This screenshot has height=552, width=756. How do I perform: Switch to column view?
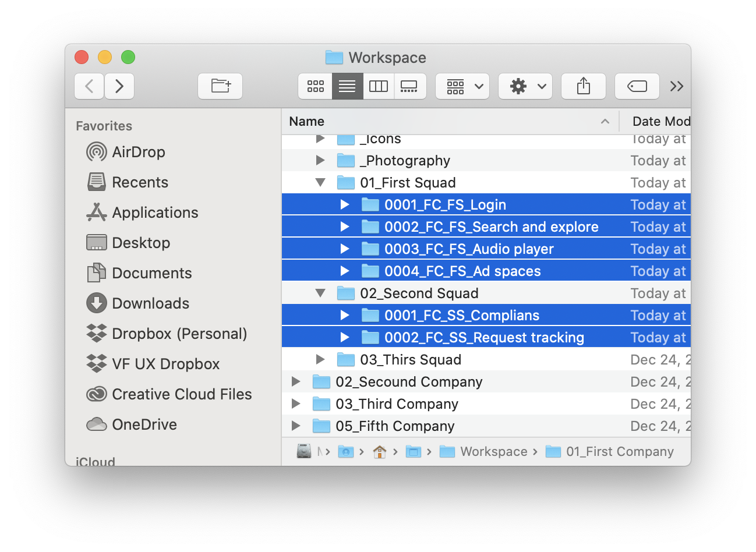pyautogui.click(x=379, y=86)
